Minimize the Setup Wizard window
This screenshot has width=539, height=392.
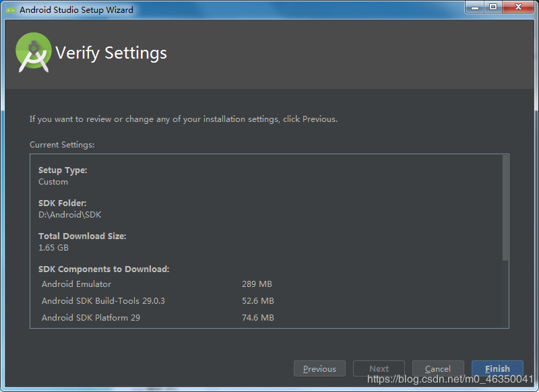[x=475, y=7]
